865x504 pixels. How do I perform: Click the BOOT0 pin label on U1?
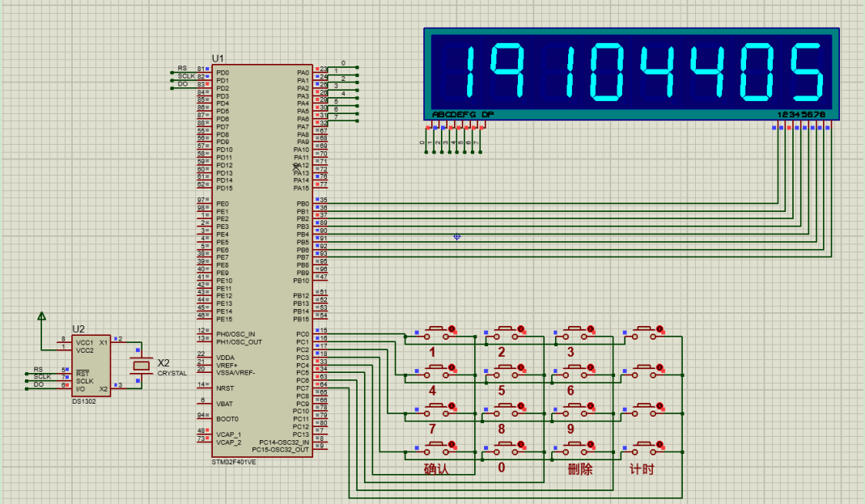[227, 419]
